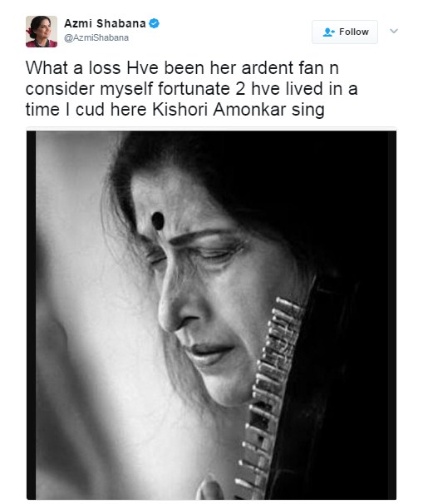
Task: Open the attached black-and-white portrait photo
Action: coord(211,315)
